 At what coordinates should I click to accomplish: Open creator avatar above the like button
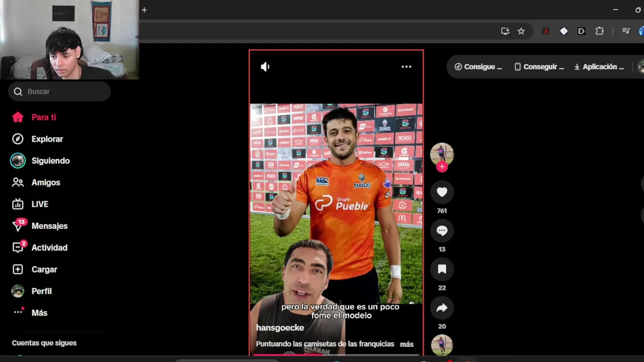click(x=442, y=154)
